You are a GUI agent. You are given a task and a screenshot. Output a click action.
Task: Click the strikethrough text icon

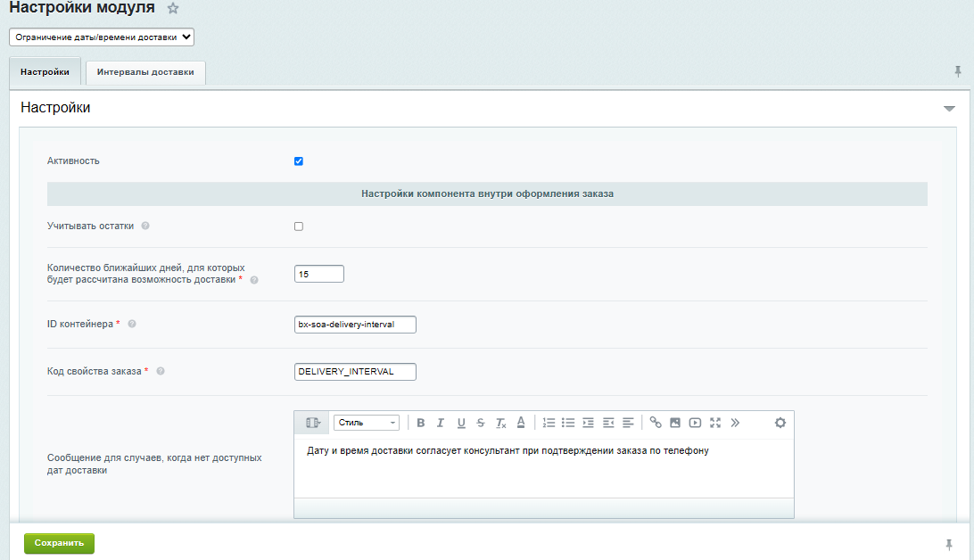pyautogui.click(x=481, y=423)
